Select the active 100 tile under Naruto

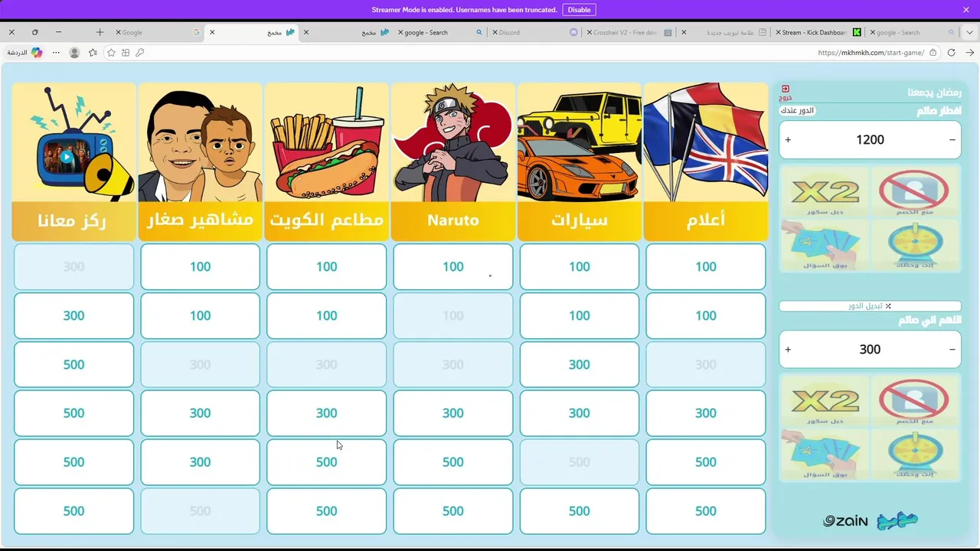click(452, 267)
